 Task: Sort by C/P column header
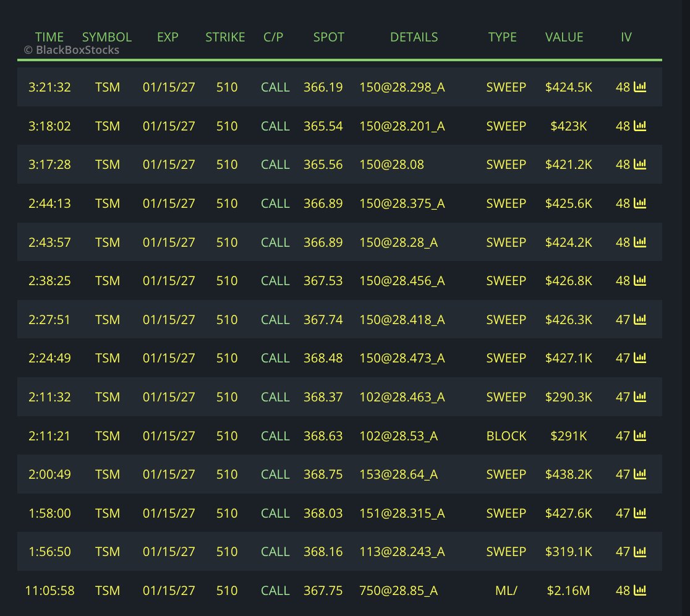pos(273,37)
